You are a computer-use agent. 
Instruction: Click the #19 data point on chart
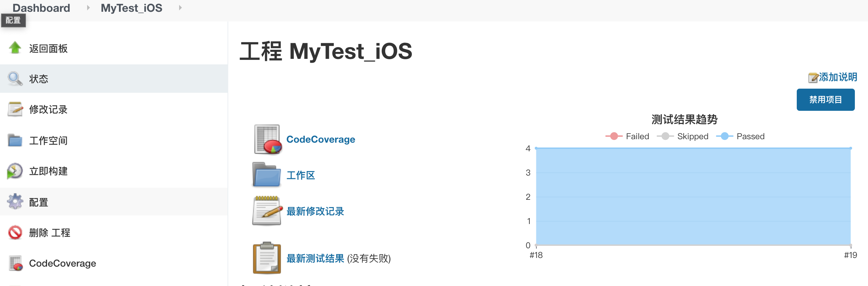850,148
